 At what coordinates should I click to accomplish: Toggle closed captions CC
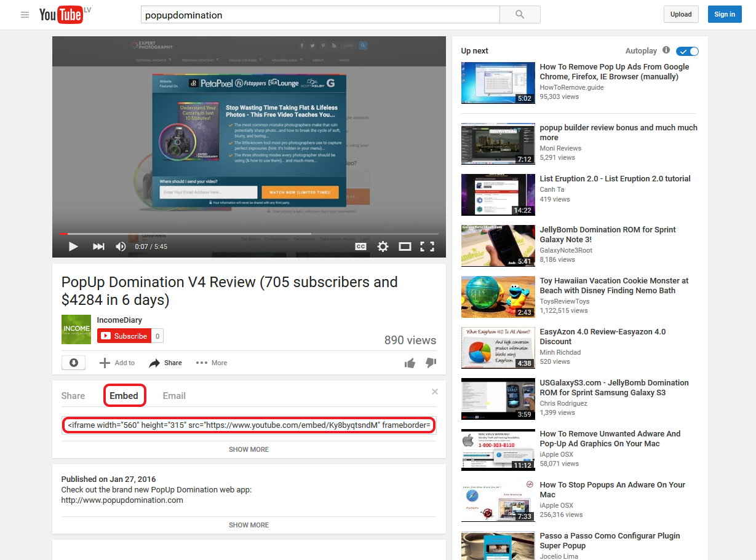click(361, 246)
